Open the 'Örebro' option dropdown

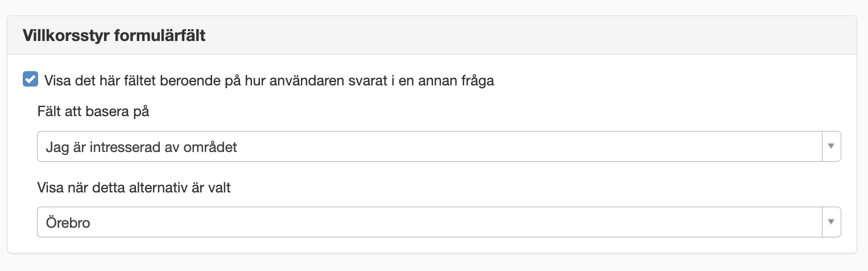[439, 221]
